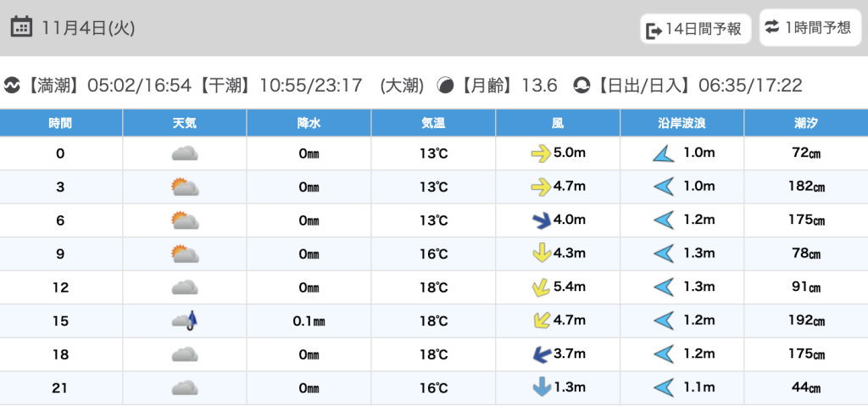Click the 192cm tide value
The width and height of the screenshot is (868, 407).
[x=806, y=321]
